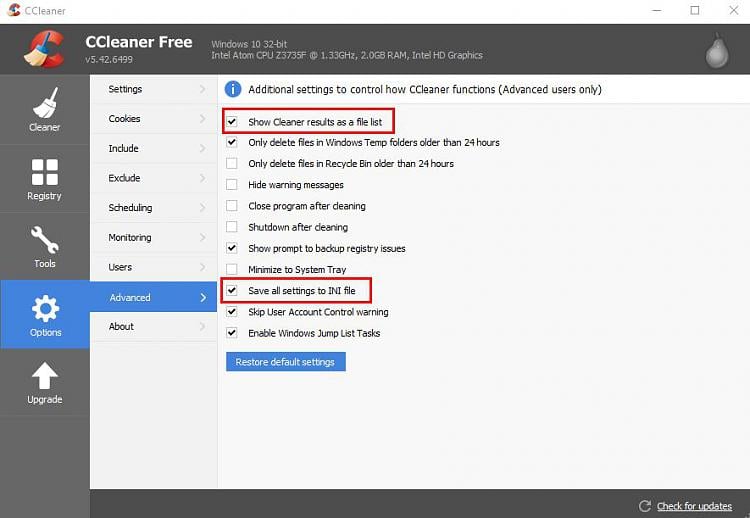750x518 pixels.
Task: Enable Shutdown after cleaning checkbox
Action: pos(232,227)
